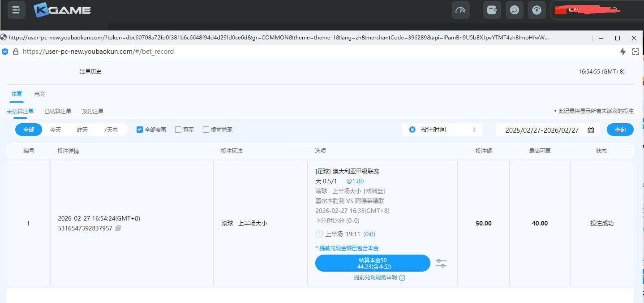
Task: Copy the bet order number 5316547392837957
Action: [118, 228]
